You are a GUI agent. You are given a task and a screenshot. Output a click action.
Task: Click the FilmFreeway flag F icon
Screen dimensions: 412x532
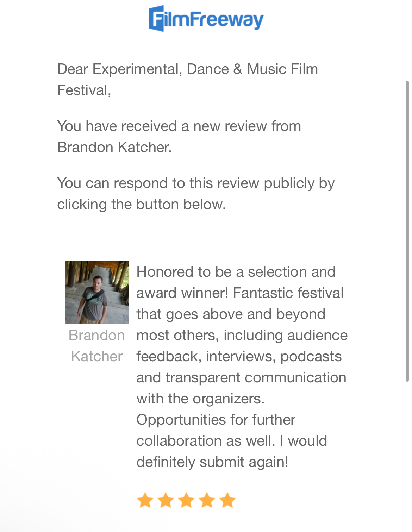[157, 18]
